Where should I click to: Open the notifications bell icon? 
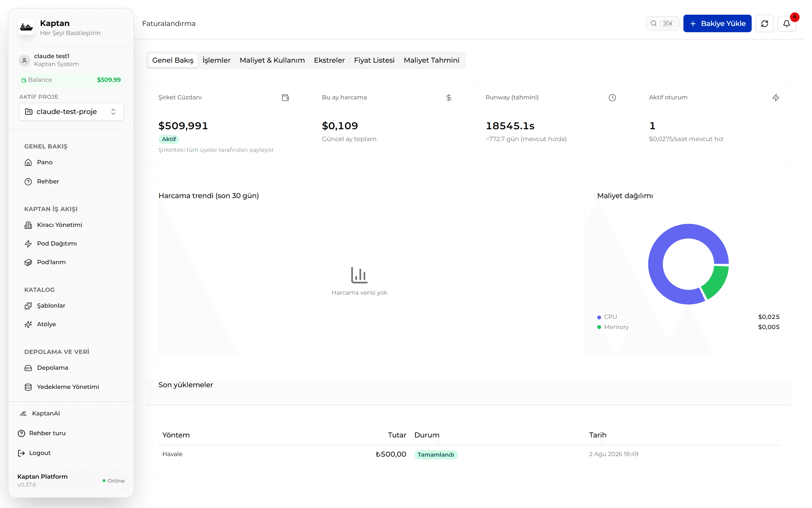click(787, 23)
